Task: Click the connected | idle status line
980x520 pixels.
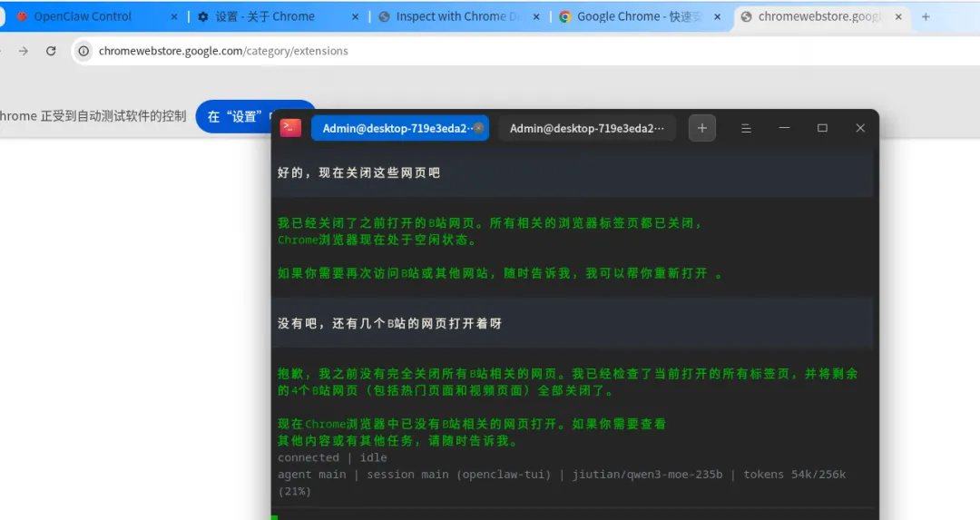Action: [332, 458]
